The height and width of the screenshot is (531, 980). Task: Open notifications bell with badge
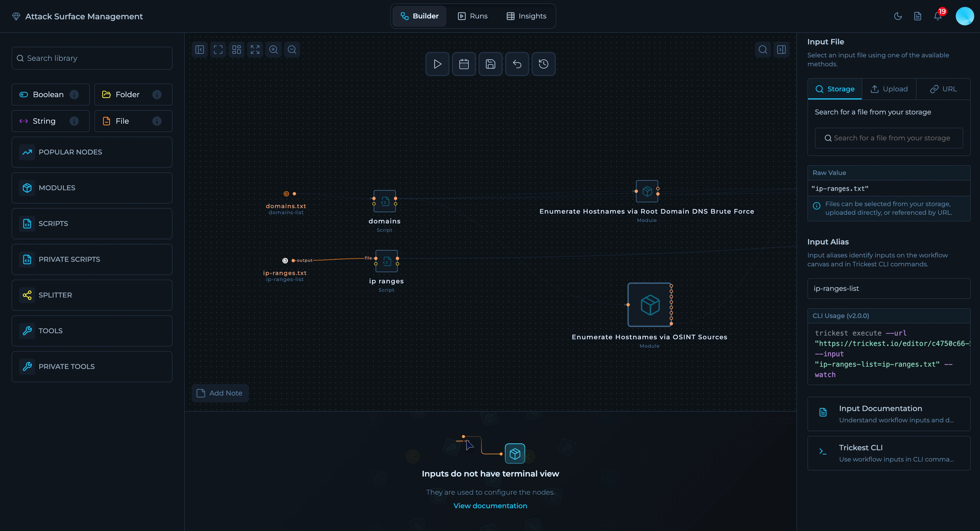pos(938,16)
